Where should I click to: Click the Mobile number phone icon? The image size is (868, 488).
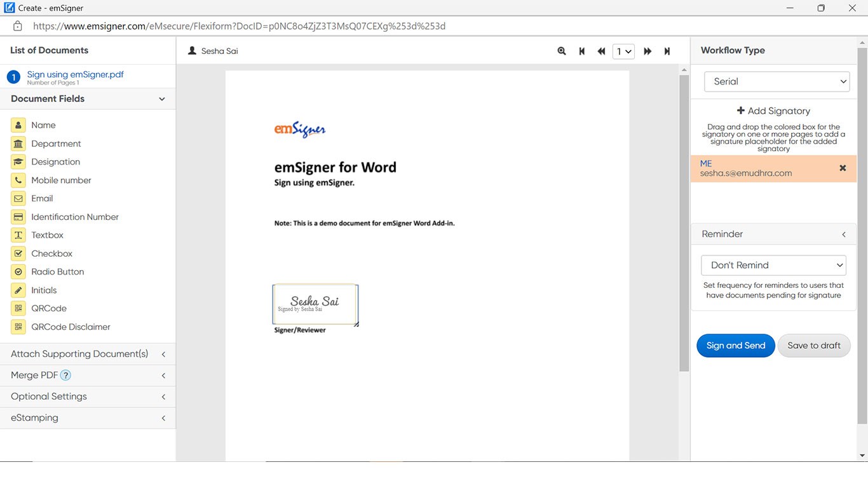[x=18, y=180]
